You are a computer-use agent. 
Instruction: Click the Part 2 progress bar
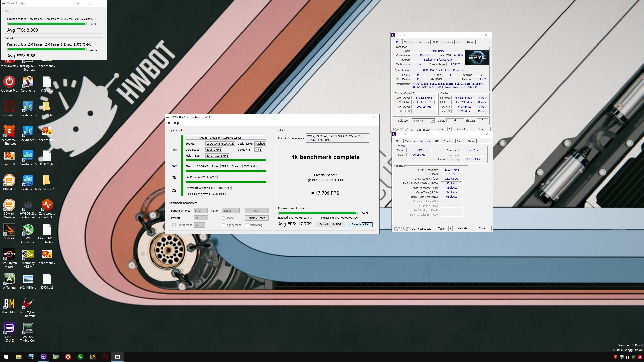pyautogui.click(x=47, y=50)
